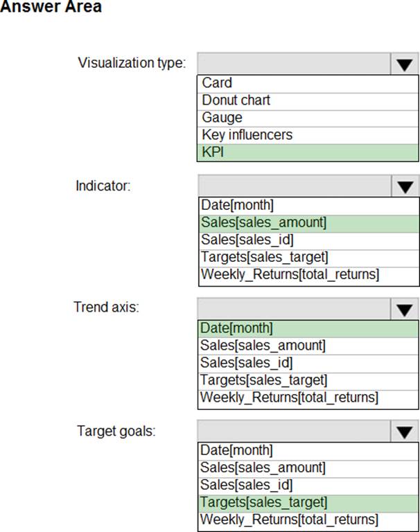Open the Indicator dropdown arrow
This screenshot has height=532, width=420.
404,187
